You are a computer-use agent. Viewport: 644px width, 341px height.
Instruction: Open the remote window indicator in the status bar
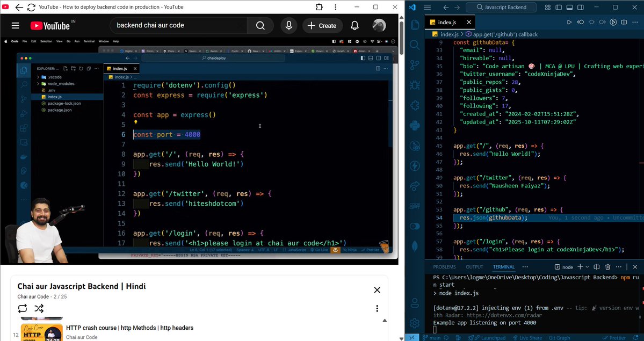(412, 338)
